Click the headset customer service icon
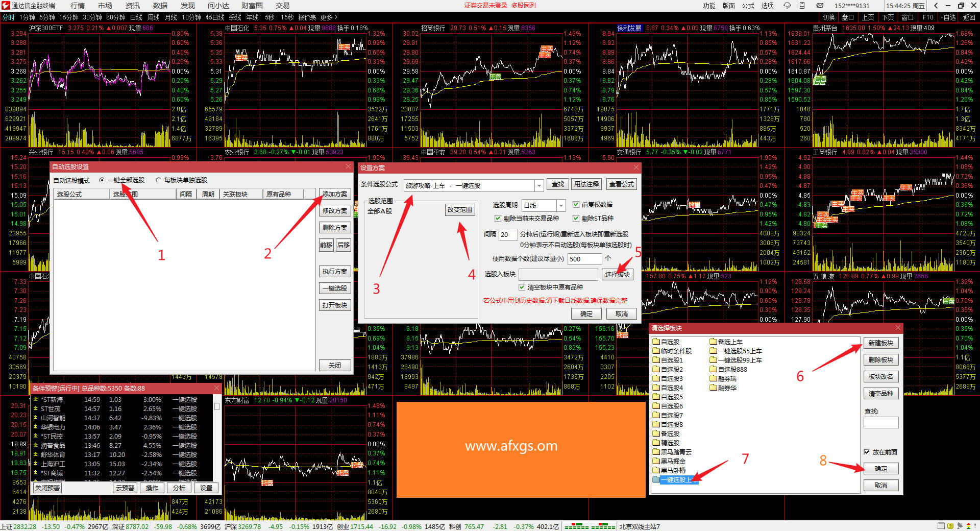 (787, 6)
